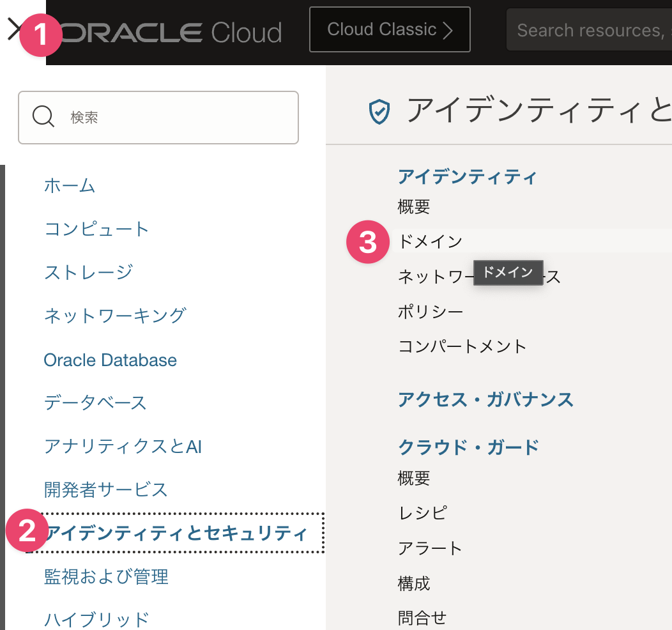Image resolution: width=672 pixels, height=630 pixels.
Task: Close the navigation menu with X icon
Action: (x=14, y=30)
